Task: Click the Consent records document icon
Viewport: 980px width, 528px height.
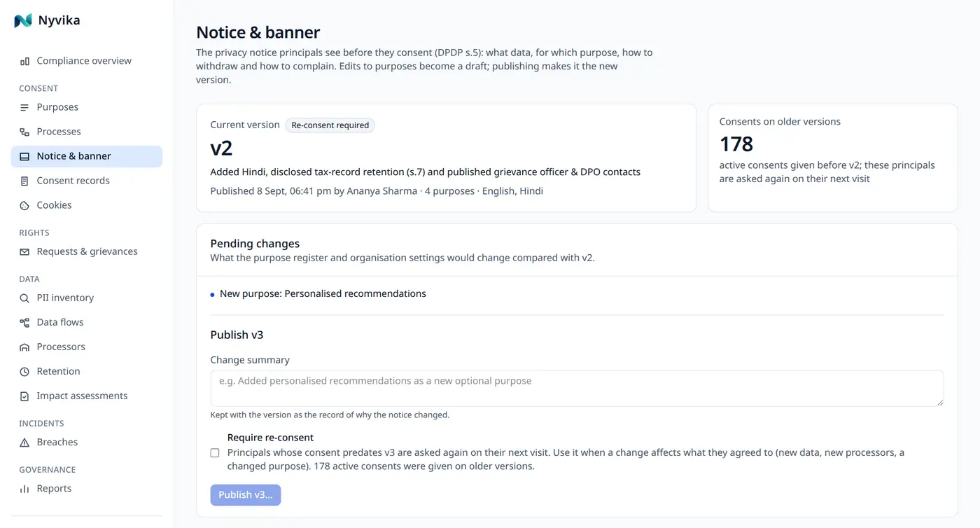Action: (24, 181)
